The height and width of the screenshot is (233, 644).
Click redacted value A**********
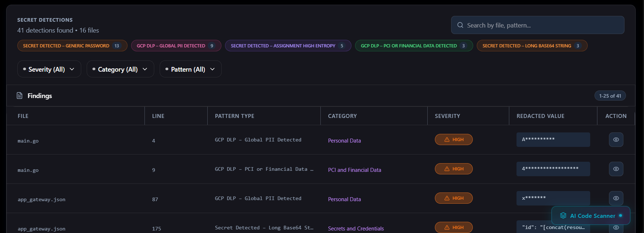[553, 140]
